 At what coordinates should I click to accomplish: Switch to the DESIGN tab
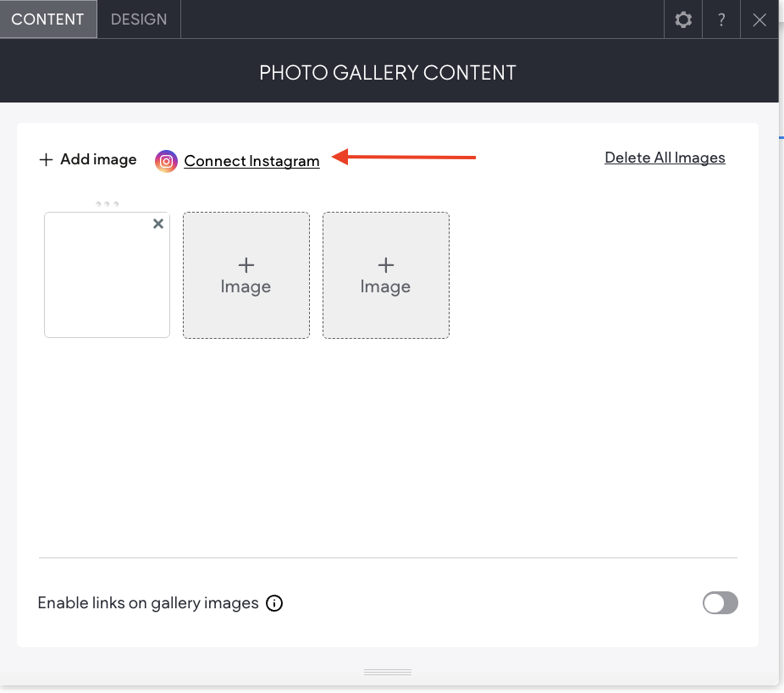pyautogui.click(x=139, y=19)
